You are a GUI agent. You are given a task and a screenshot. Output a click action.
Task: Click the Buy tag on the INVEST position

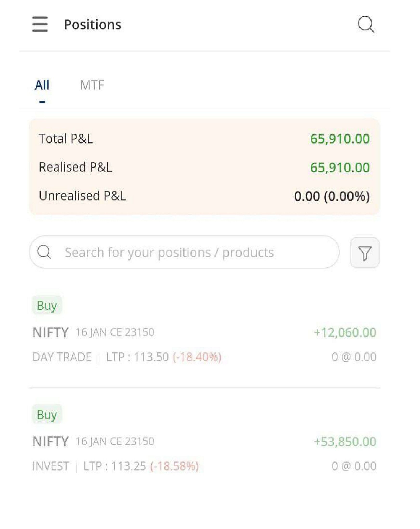(x=47, y=415)
